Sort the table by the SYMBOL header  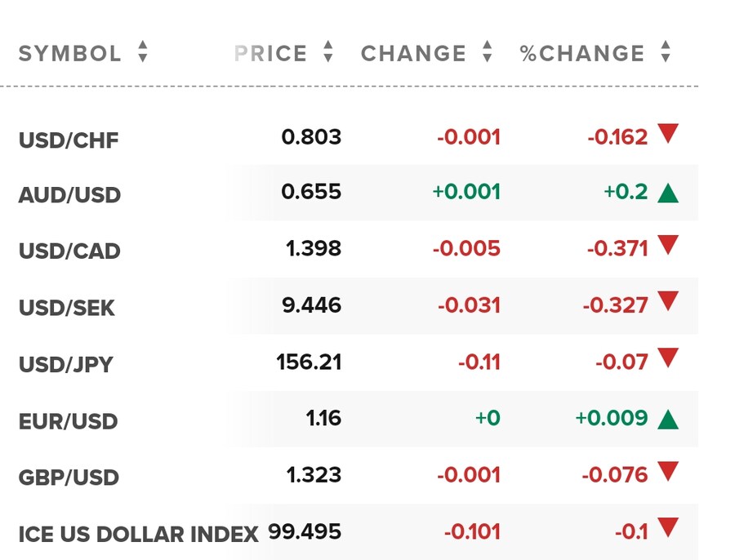pyautogui.click(x=69, y=54)
